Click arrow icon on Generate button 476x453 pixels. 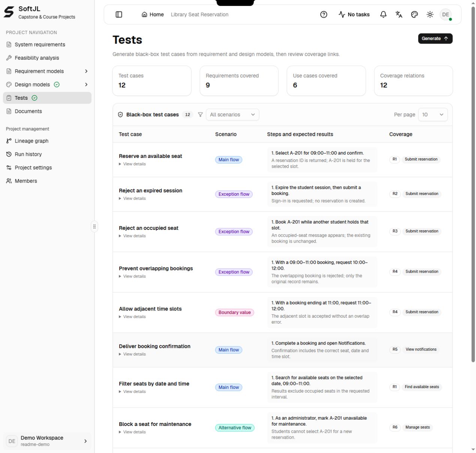446,39
